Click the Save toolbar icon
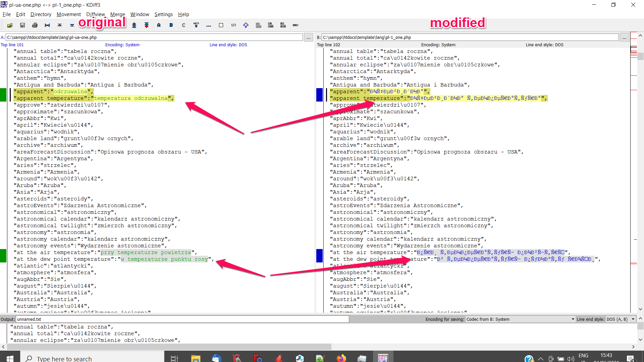644x362 pixels. [x=22, y=25]
